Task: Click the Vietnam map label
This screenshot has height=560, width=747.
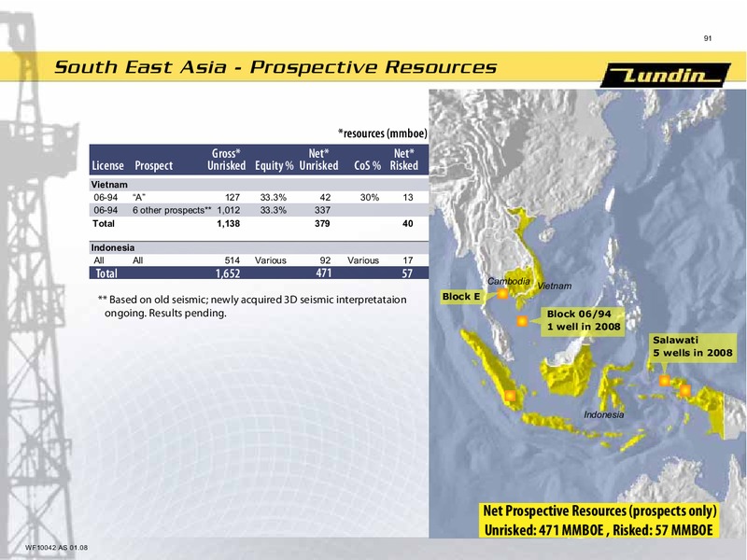Action: click(555, 287)
